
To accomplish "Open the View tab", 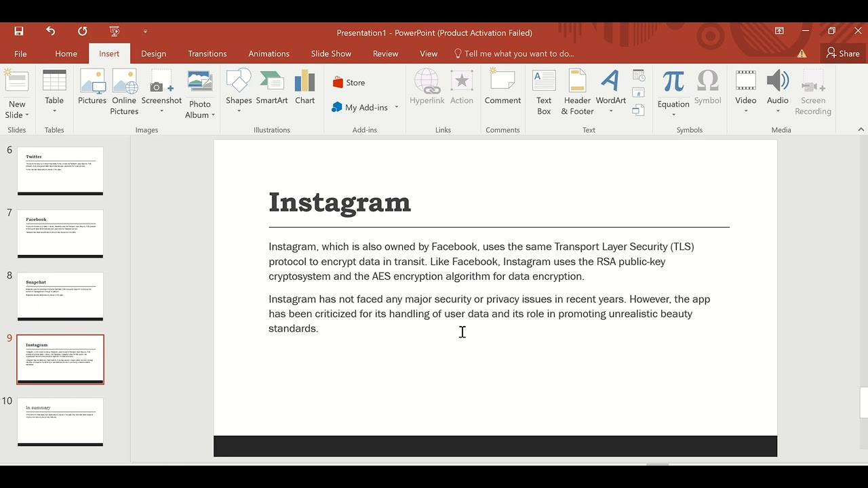I will click(x=429, y=54).
